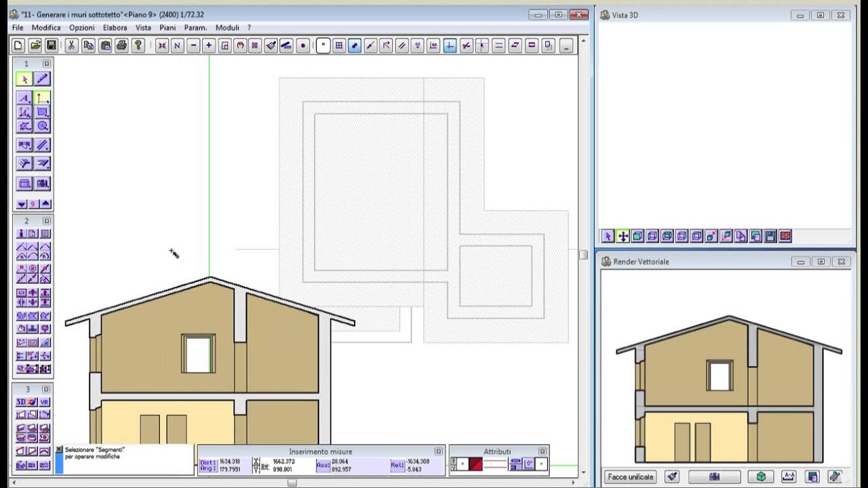Click the paintbrush icon in main toolbar
The image size is (868, 488).
(x=271, y=45)
